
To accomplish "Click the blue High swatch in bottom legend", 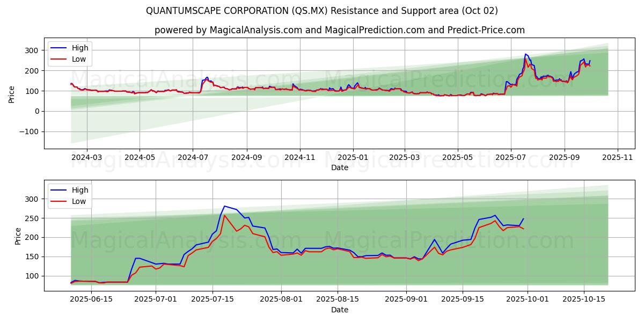I will [59, 190].
